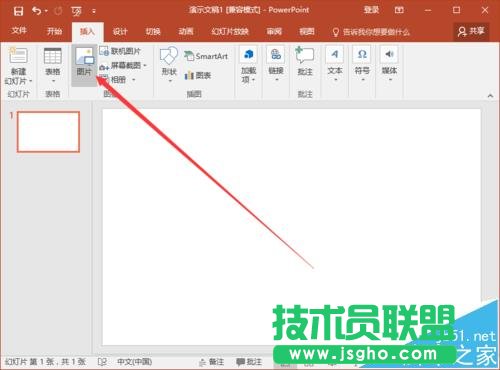Image resolution: width=500 pixels, height=370 pixels.
Task: Click the blank slide editing canvas
Action: pos(291,227)
